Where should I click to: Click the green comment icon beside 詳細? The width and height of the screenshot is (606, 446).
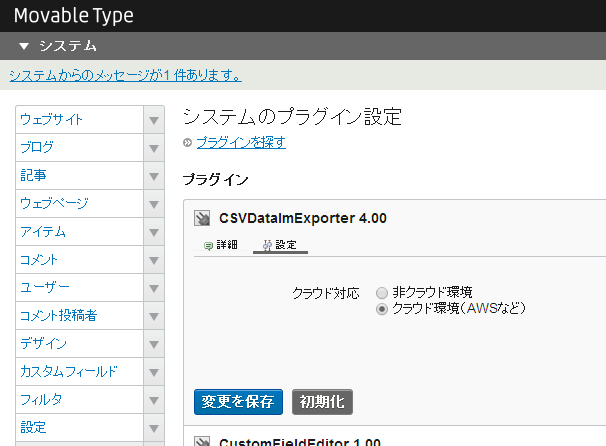(x=208, y=246)
